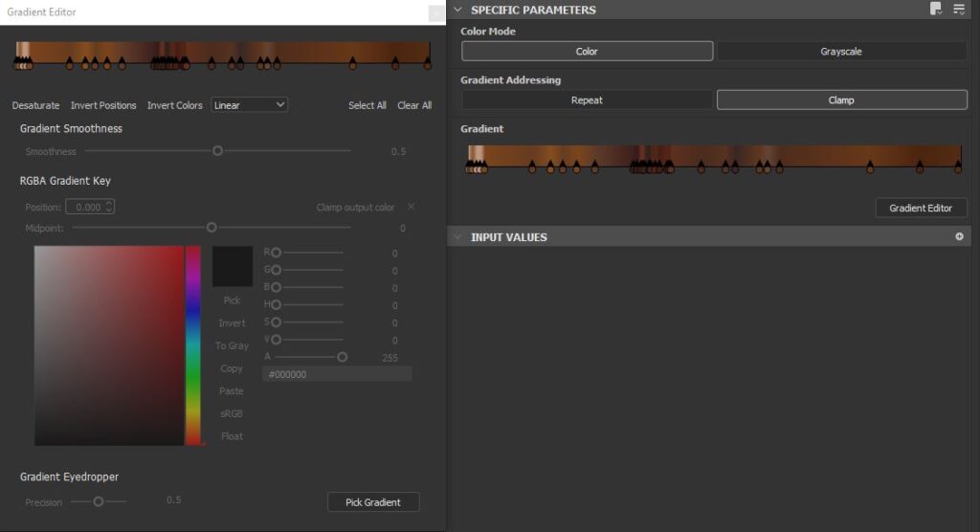Toggle sRGB color option
This screenshot has width=980, height=532.
pyautogui.click(x=232, y=413)
